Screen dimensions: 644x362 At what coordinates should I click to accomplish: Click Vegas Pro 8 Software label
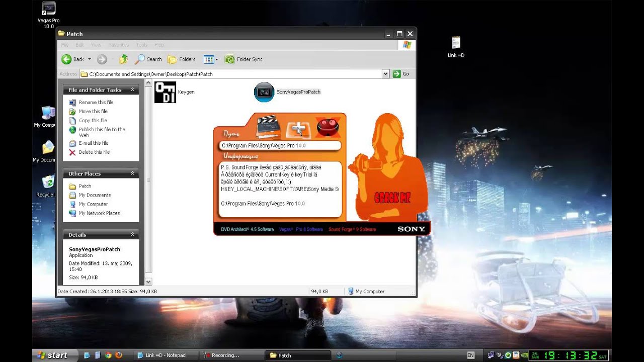coord(301,229)
